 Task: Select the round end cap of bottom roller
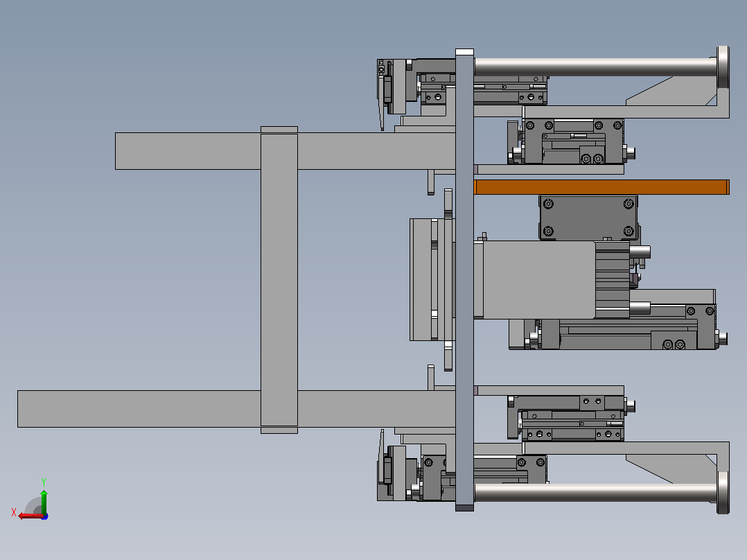723,493
